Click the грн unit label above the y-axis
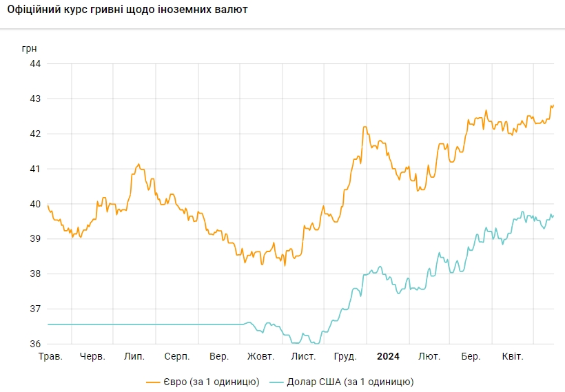The image size is (565, 392). pos(30,48)
